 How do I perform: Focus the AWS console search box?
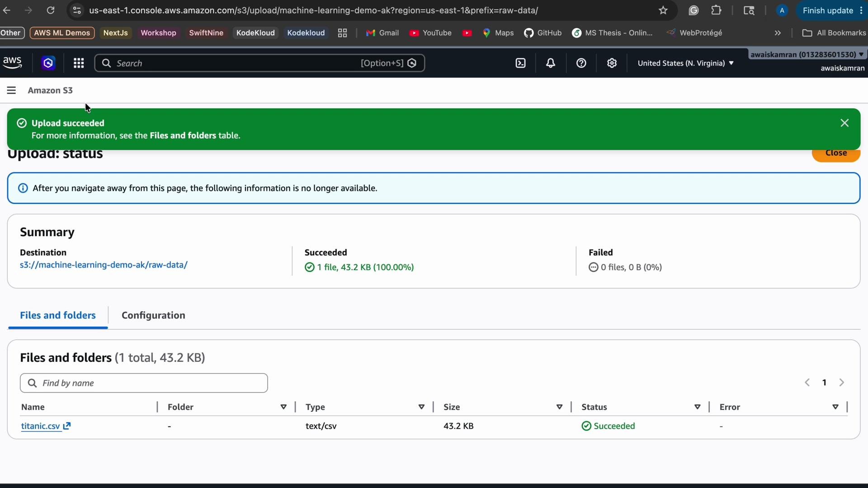259,63
